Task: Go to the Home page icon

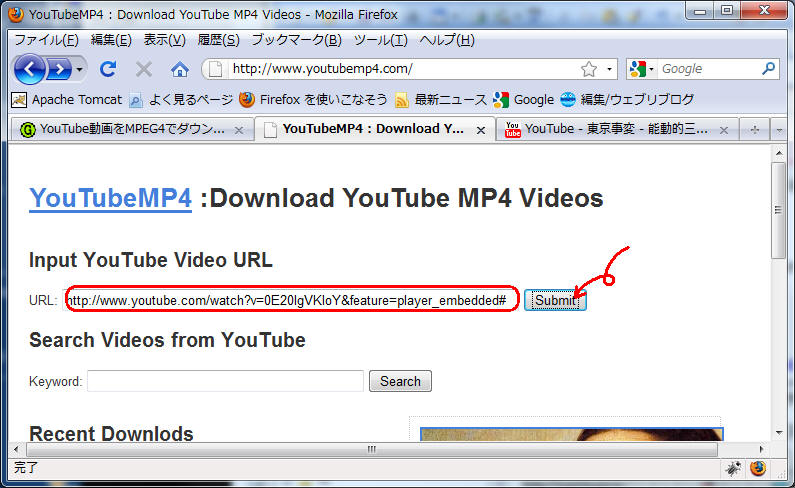Action: point(180,69)
